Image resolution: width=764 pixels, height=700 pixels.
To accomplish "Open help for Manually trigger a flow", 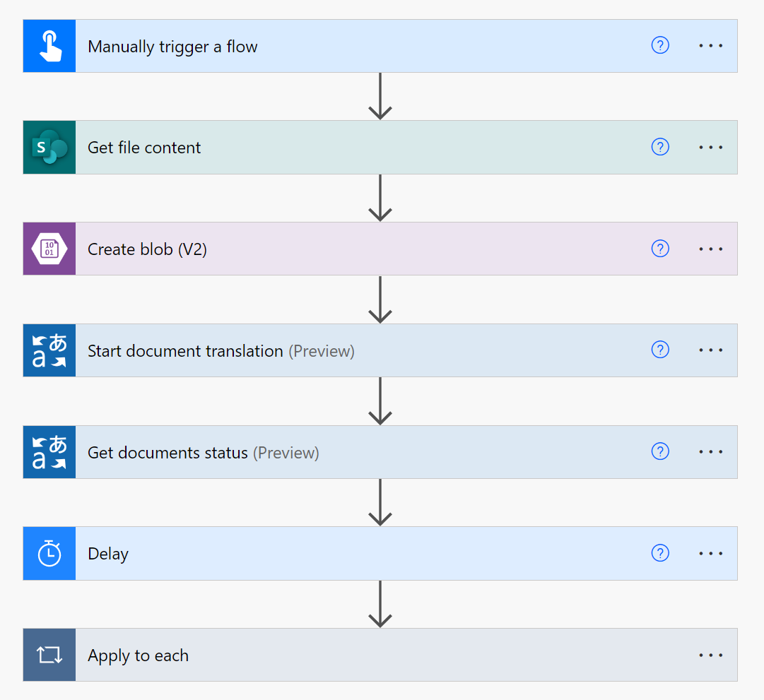I will click(659, 45).
